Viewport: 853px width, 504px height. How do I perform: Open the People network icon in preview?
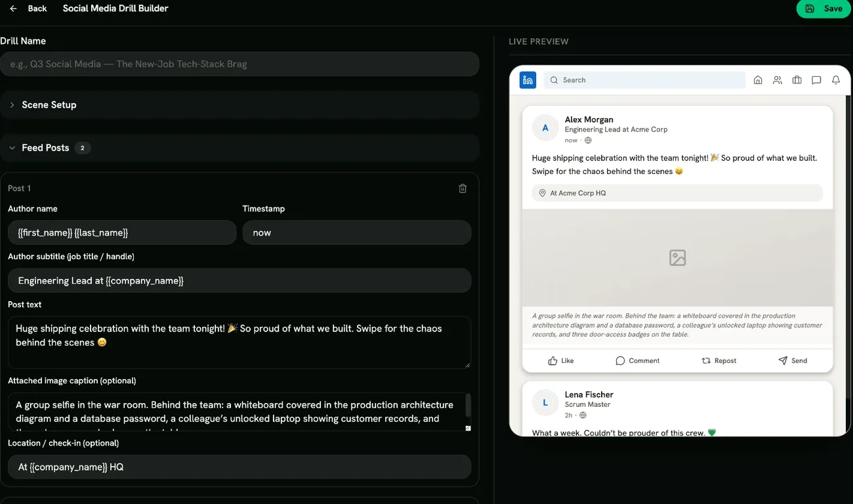click(778, 80)
